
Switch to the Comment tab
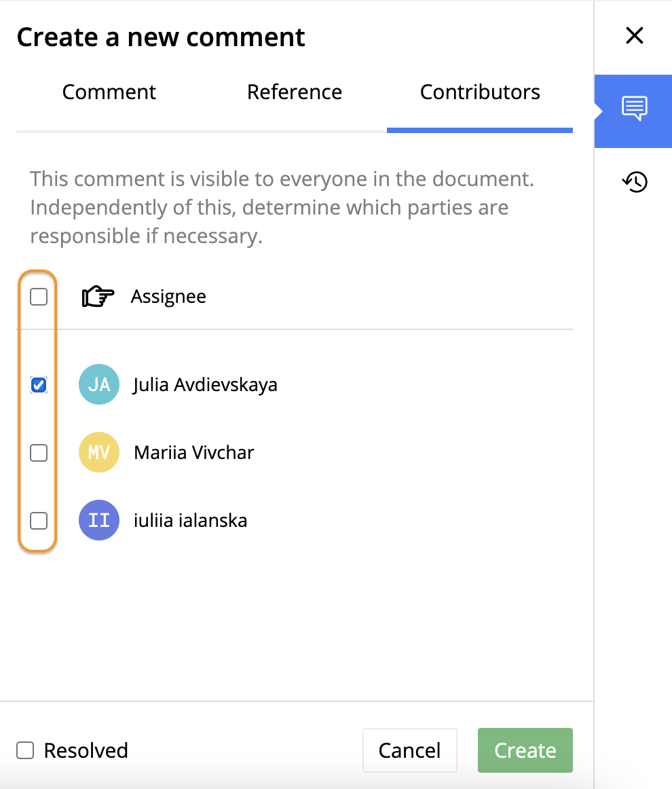(109, 92)
